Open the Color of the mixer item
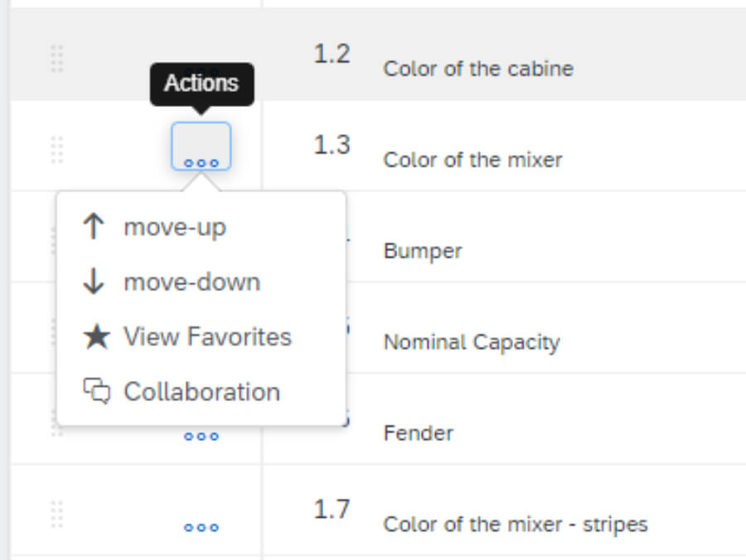The image size is (746, 560). 473,160
